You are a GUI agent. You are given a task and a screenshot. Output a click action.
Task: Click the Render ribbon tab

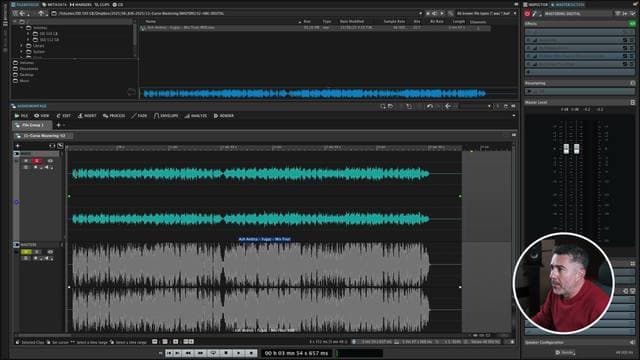[224, 116]
